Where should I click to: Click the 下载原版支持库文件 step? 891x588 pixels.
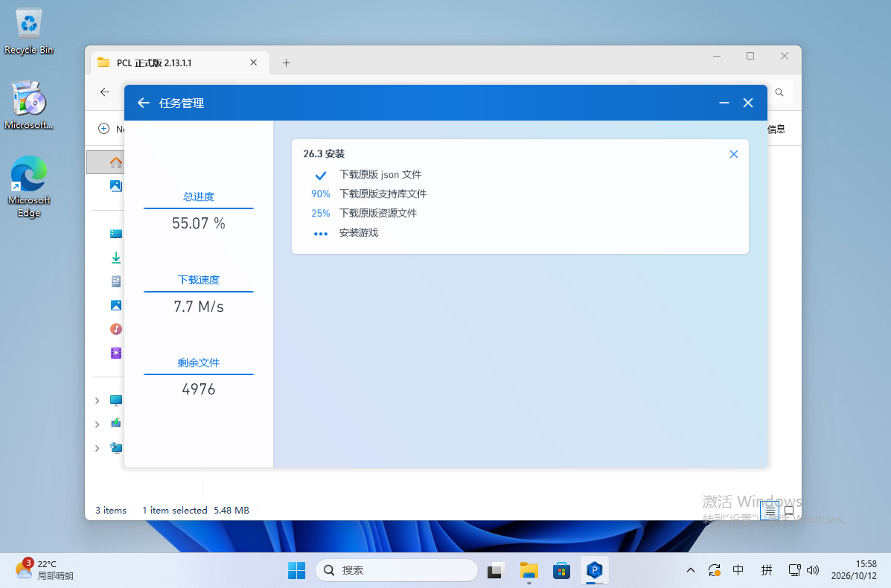[x=383, y=194]
